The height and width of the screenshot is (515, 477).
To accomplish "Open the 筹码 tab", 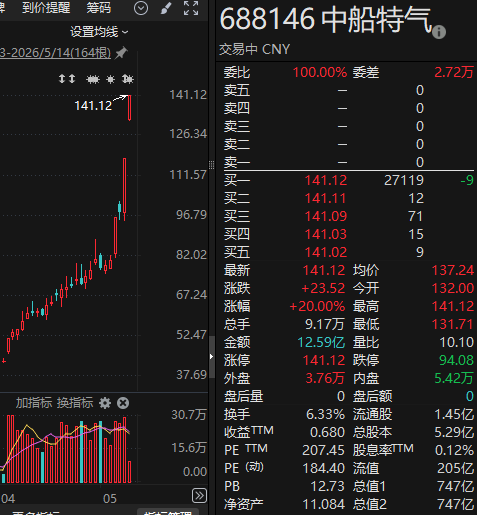I will pyautogui.click(x=99, y=8).
